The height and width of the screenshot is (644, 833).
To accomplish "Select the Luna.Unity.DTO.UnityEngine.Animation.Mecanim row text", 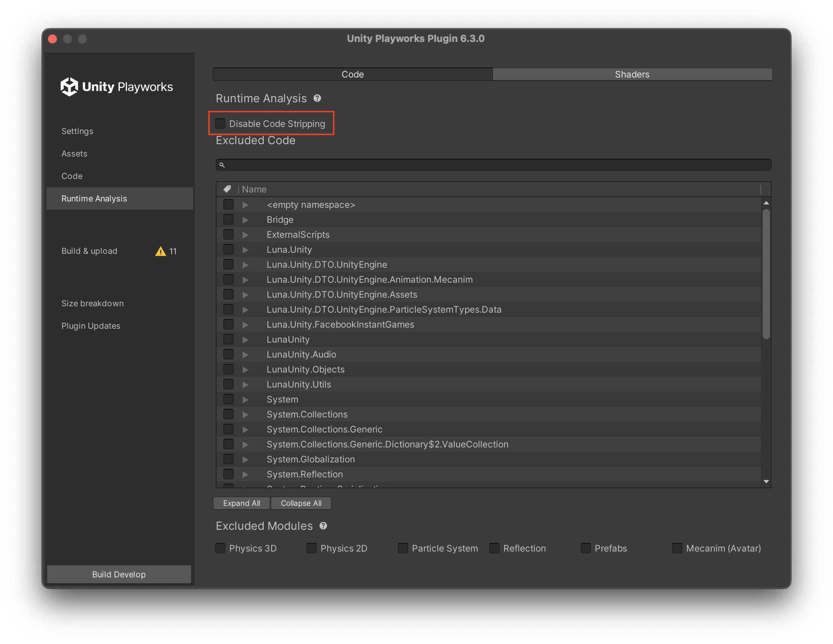I will tap(370, 280).
